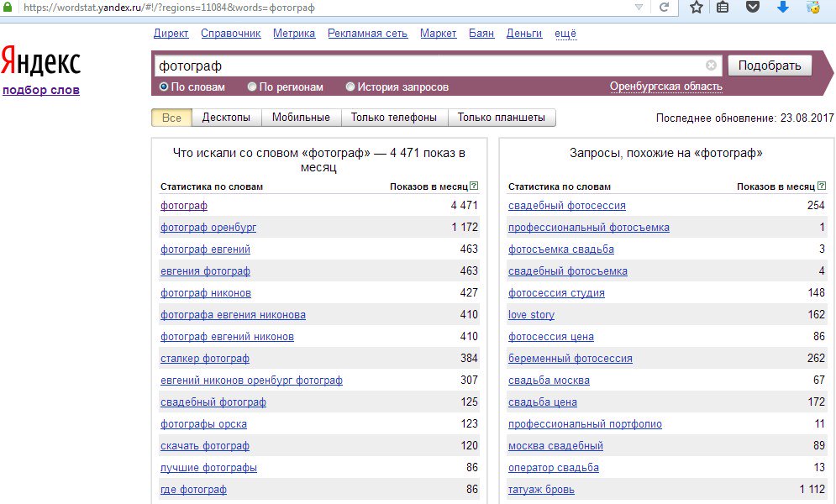This screenshot has height=504, width=836.
Task: Open the Метрика link
Action: [x=294, y=34]
